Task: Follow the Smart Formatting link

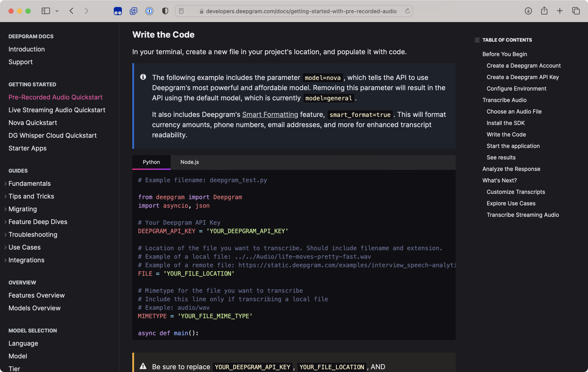Action: (x=270, y=114)
